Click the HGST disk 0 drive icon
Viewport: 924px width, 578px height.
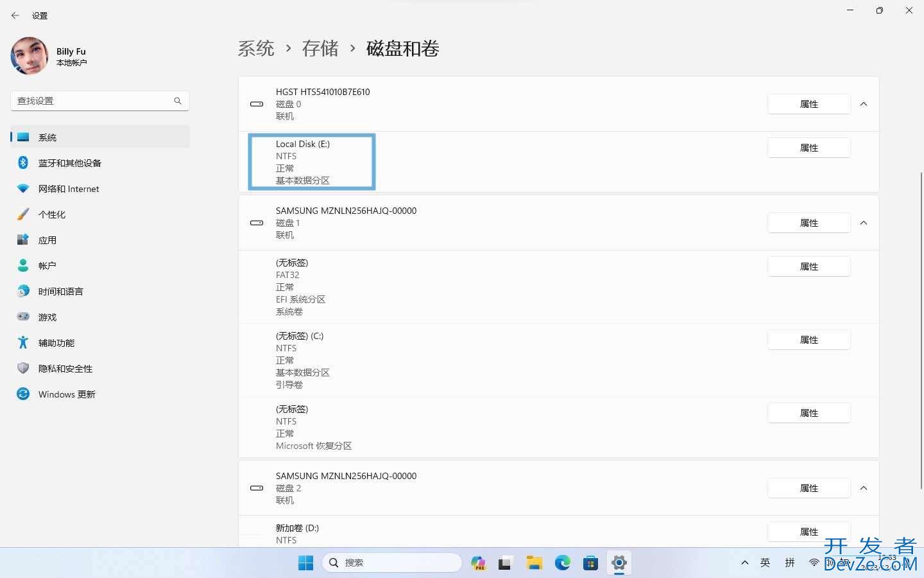tap(257, 104)
